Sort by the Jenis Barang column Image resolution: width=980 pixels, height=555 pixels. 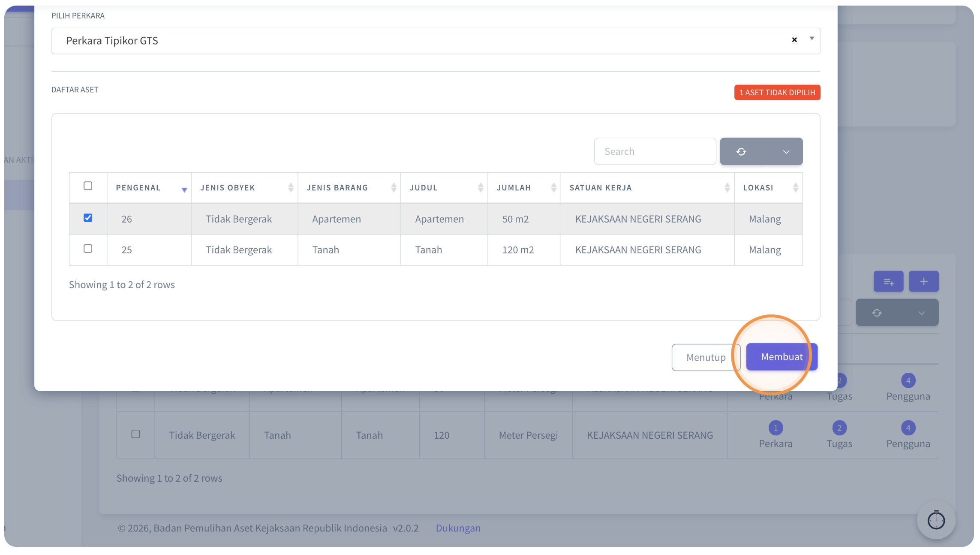click(x=349, y=188)
